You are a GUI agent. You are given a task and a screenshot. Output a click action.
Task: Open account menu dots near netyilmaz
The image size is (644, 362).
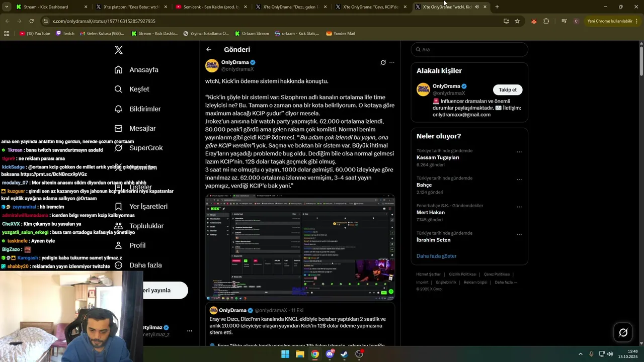190,331
